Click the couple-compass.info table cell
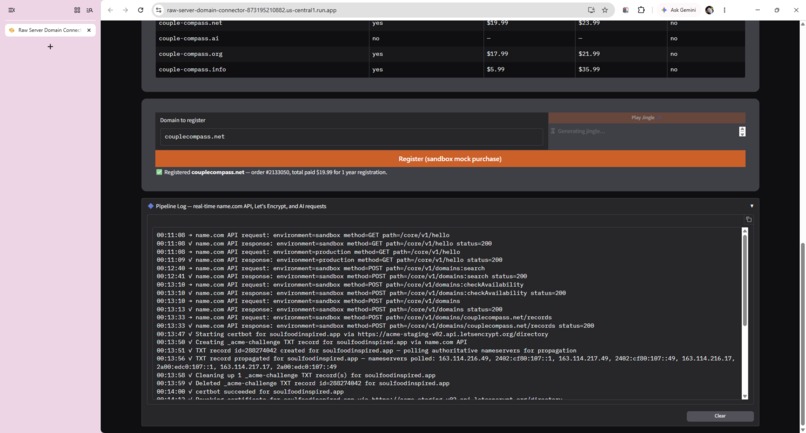The image size is (806, 433). tap(262, 69)
